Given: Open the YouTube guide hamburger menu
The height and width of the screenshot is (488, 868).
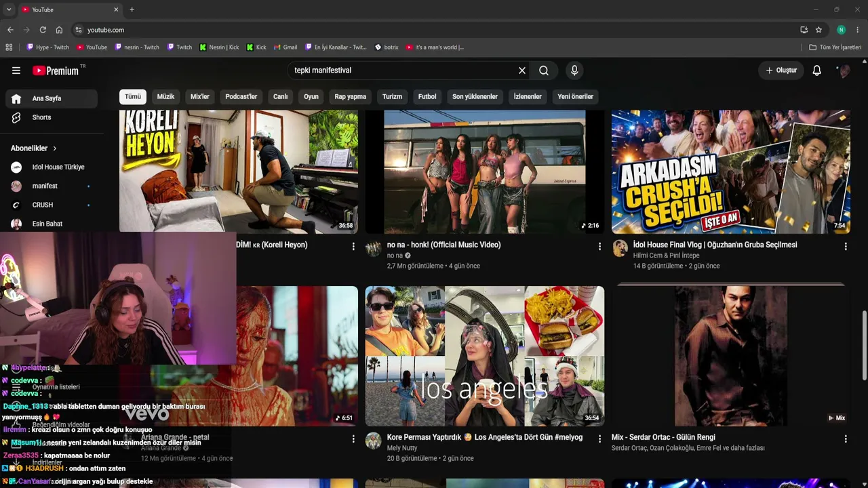Looking at the screenshot, I should 16,70.
